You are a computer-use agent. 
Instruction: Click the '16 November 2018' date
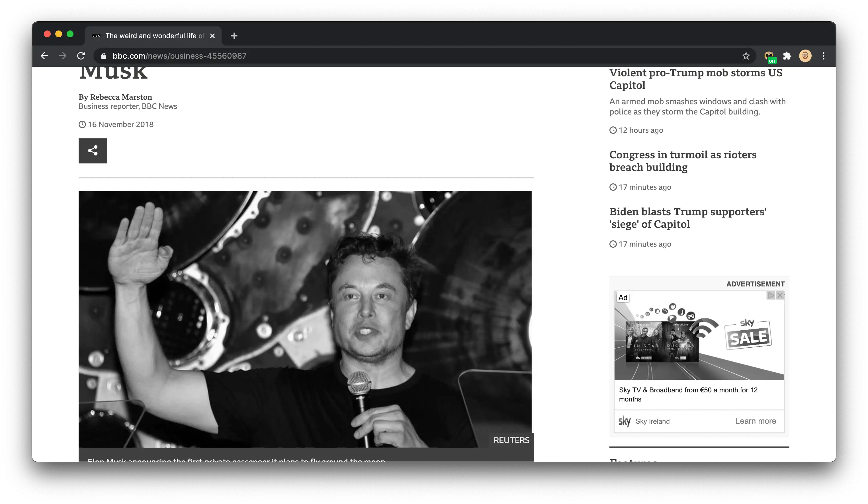coord(120,124)
